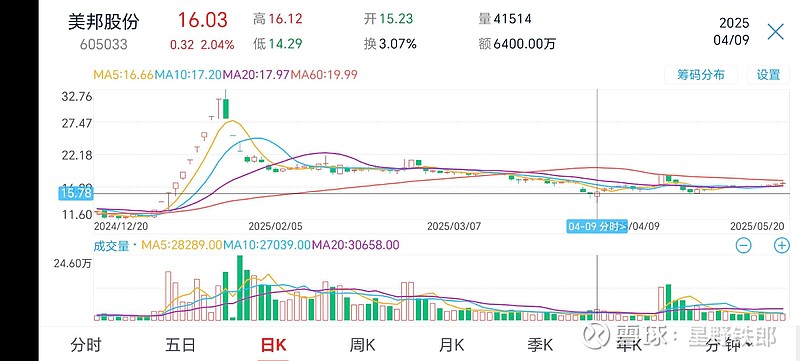
Task: Switch to 分时 tab
Action: [x=86, y=345]
